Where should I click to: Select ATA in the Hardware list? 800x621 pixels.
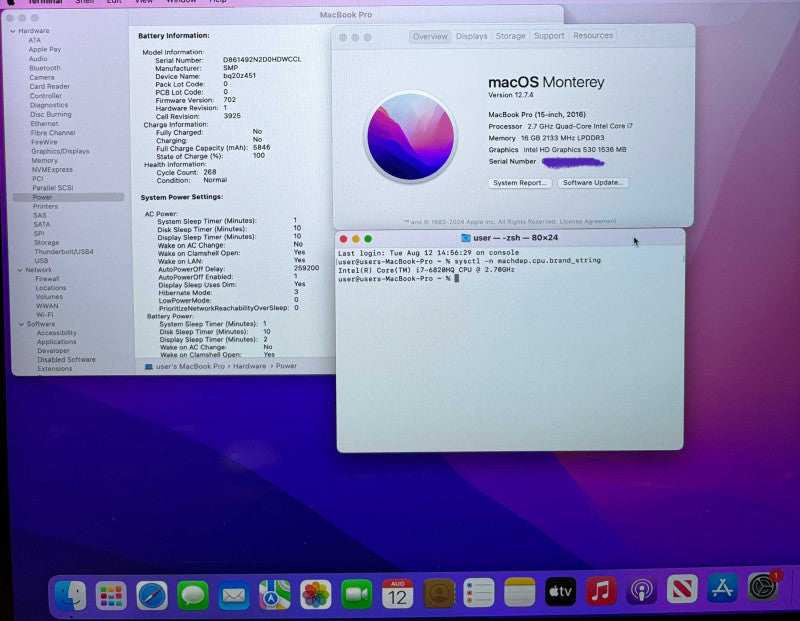[x=35, y=40]
